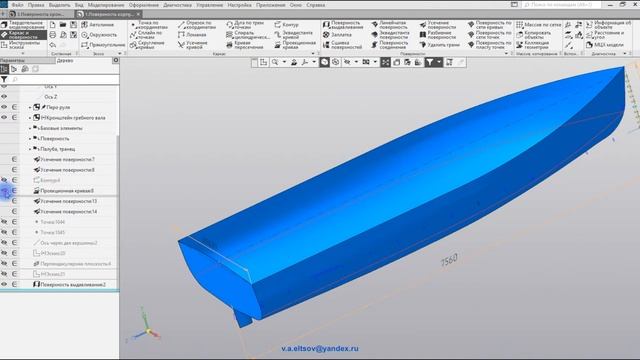
Task: Toggle visibility of Проекционная кривая:8
Action: 4,191
